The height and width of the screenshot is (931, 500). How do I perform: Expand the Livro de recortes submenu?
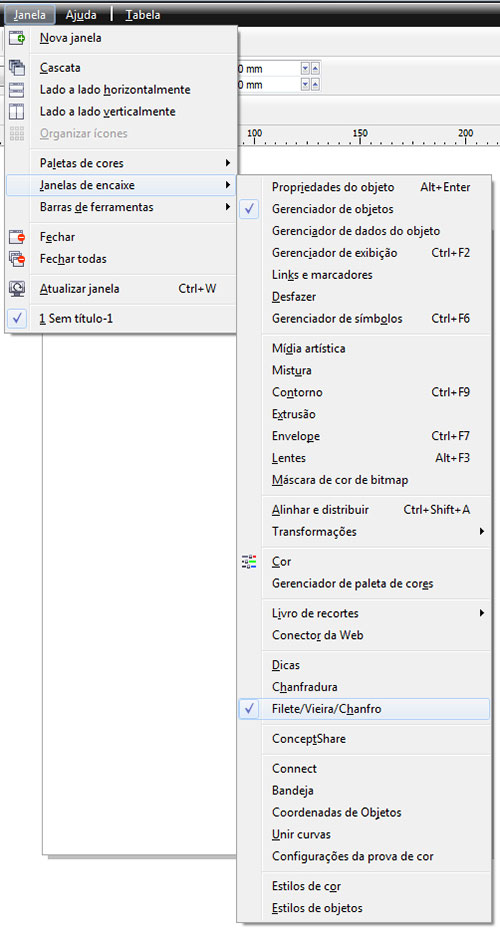pyautogui.click(x=482, y=613)
